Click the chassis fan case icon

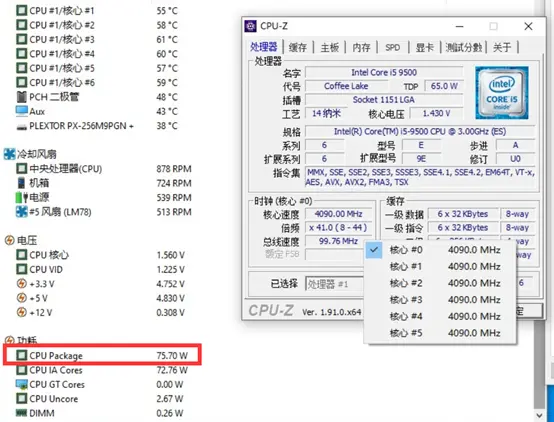click(x=22, y=183)
